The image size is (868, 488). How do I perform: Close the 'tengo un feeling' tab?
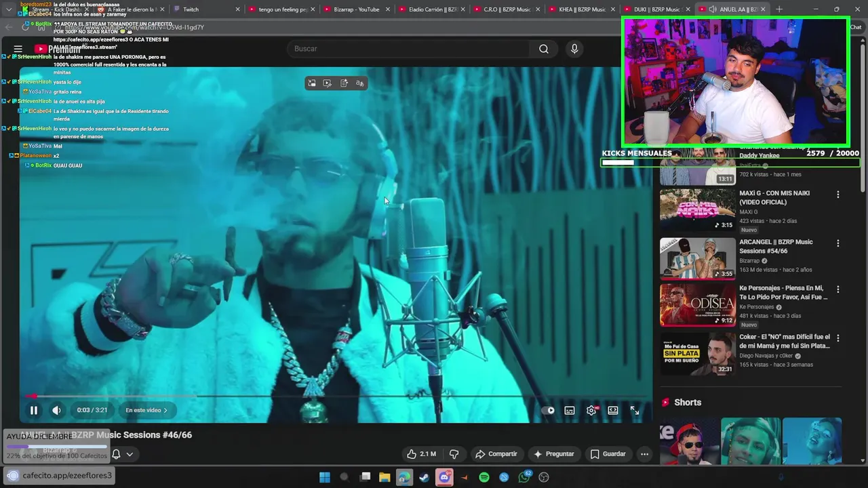(313, 9)
